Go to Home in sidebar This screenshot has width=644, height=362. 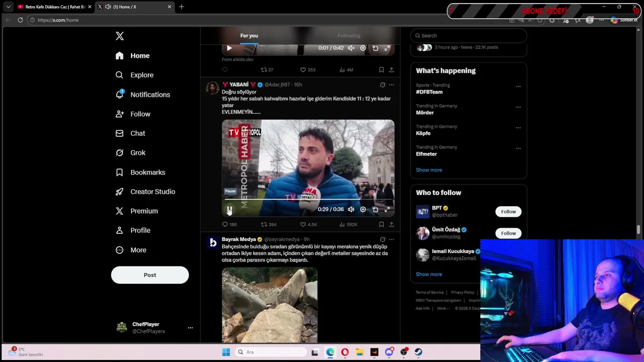133,56
